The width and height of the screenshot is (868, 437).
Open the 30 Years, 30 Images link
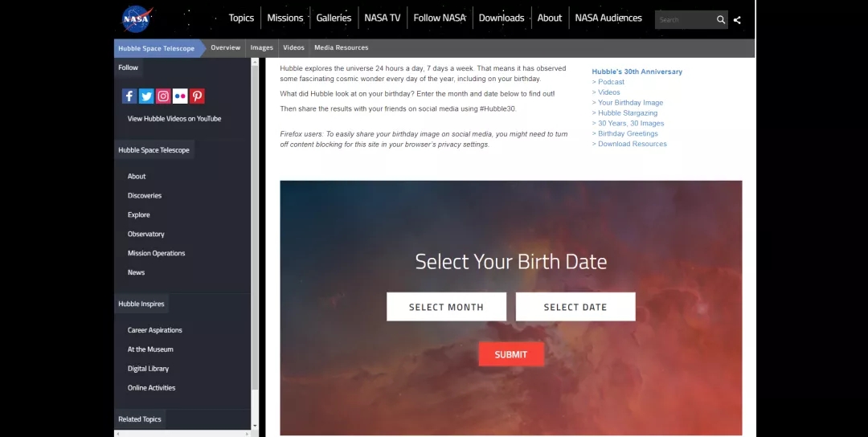(631, 124)
